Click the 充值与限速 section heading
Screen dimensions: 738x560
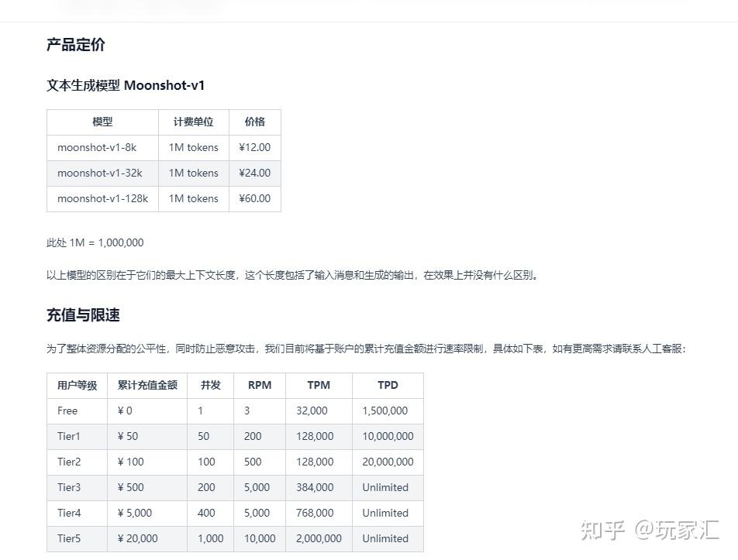85,315
